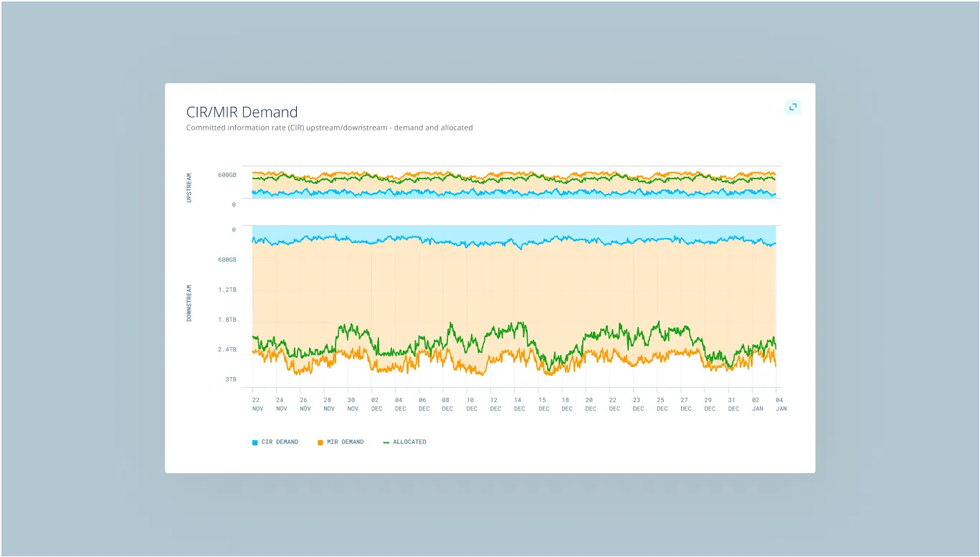
Task: Expand the CIR/MIR Demand chart to fullscreen
Action: pyautogui.click(x=793, y=107)
